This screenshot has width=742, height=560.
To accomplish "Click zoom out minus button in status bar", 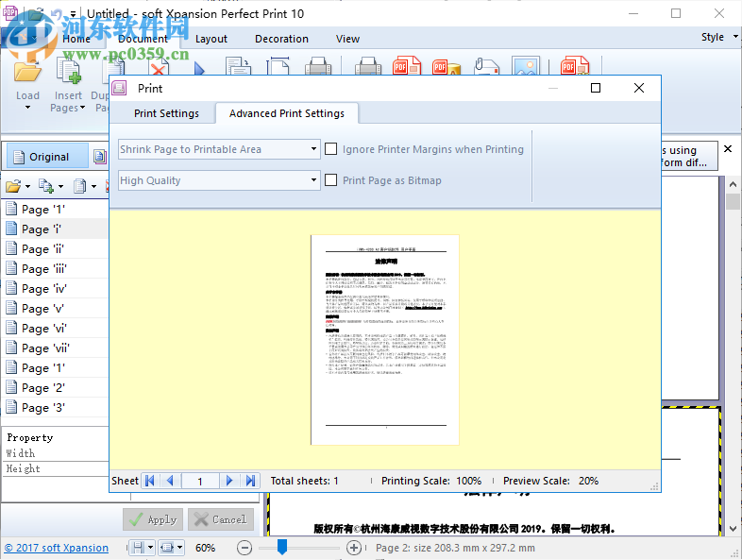I will tap(245, 548).
